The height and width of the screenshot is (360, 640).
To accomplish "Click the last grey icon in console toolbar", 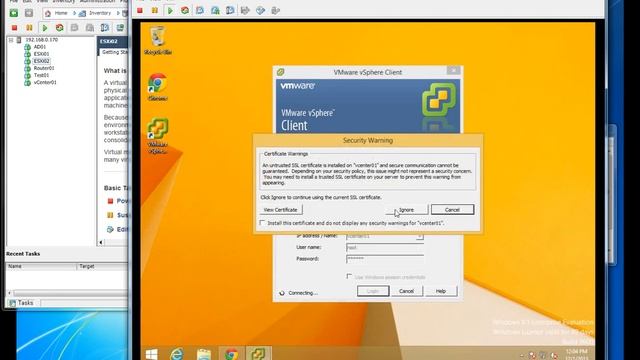I will (276, 11).
